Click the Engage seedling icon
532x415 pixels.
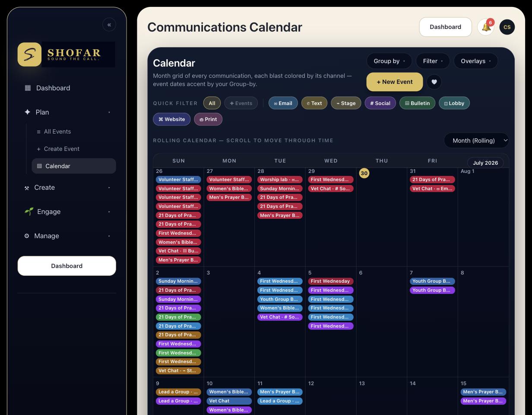(x=28, y=211)
